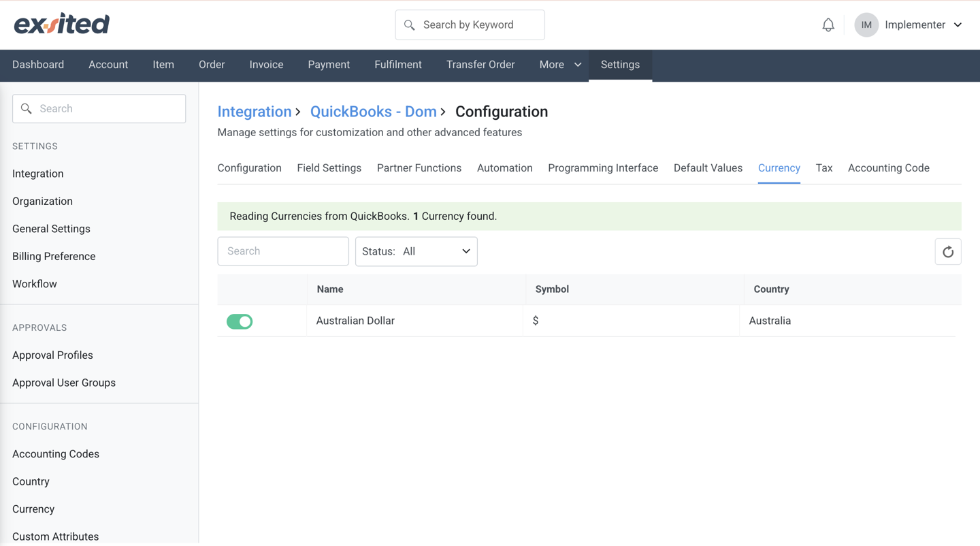Open Organization in the sidebar
The height and width of the screenshot is (546, 980).
42,202
